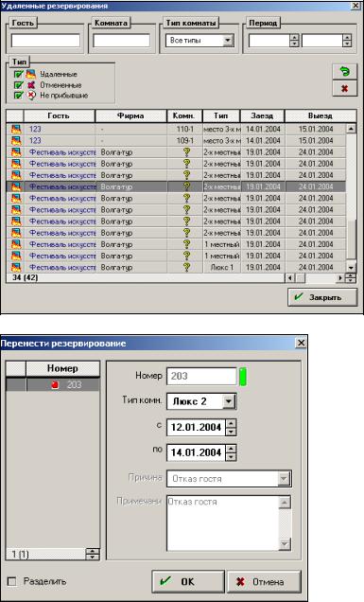
Task: Click the Комната input field
Action: point(121,41)
